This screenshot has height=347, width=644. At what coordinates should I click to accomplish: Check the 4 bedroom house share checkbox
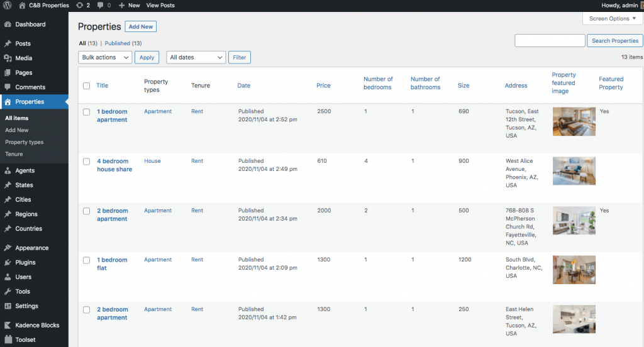tap(86, 162)
